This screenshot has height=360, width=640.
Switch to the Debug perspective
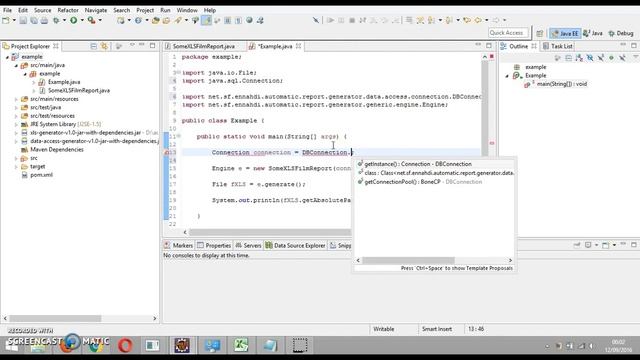(621, 33)
